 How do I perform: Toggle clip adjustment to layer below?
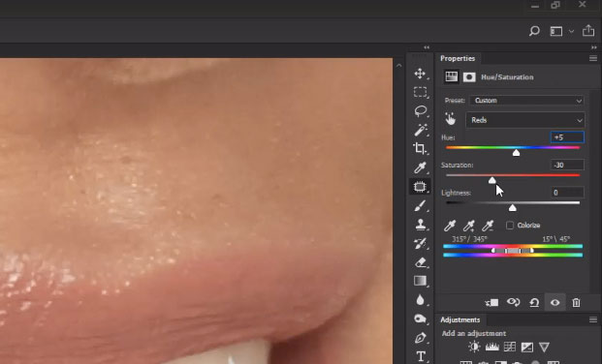coord(491,303)
